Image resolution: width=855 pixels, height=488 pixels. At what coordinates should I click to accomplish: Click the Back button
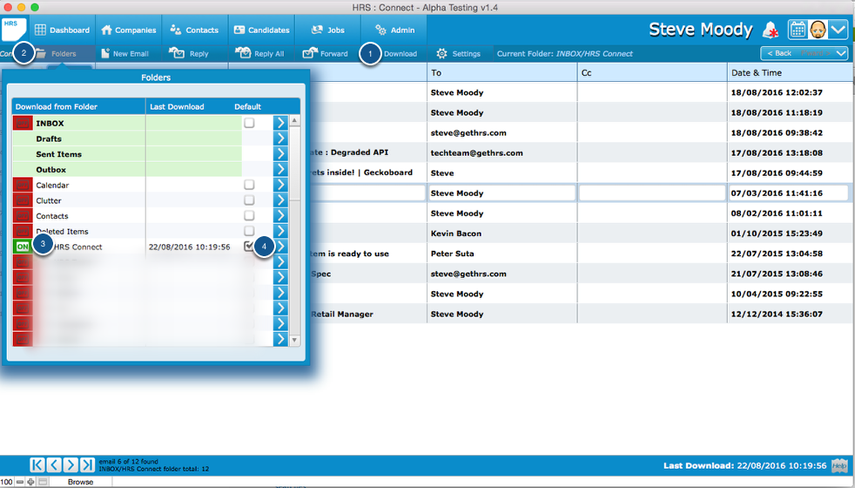(779, 53)
